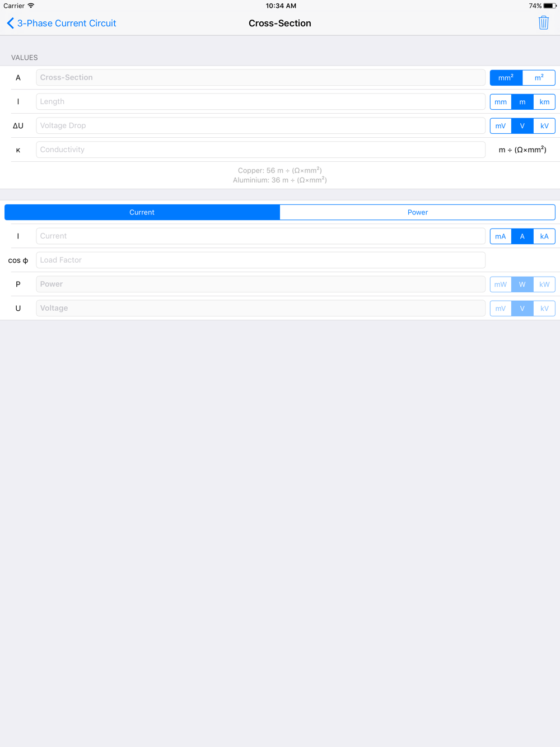Image resolution: width=560 pixels, height=747 pixels.
Task: Click the Load Factor field
Action: click(260, 260)
